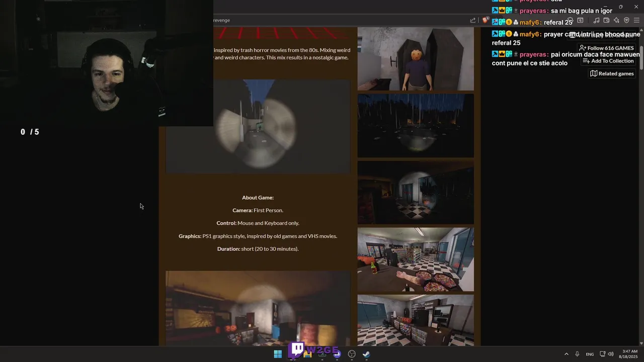Open the Brave Shields lion icon
This screenshot has width=644, height=362.
[485, 20]
